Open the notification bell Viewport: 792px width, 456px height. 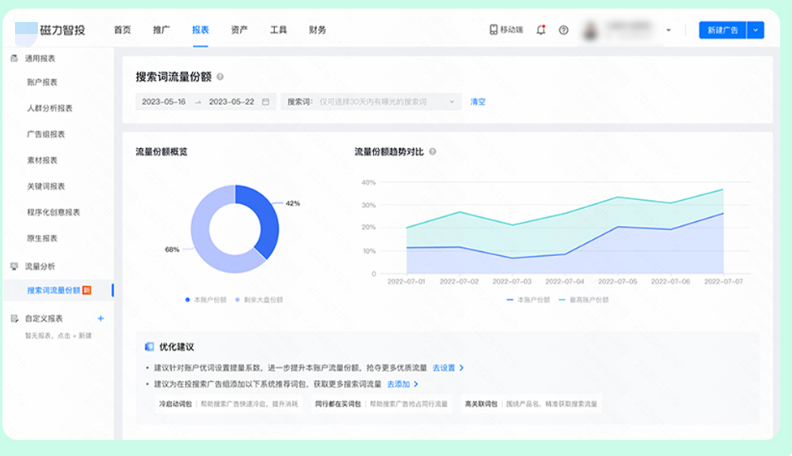click(x=540, y=30)
